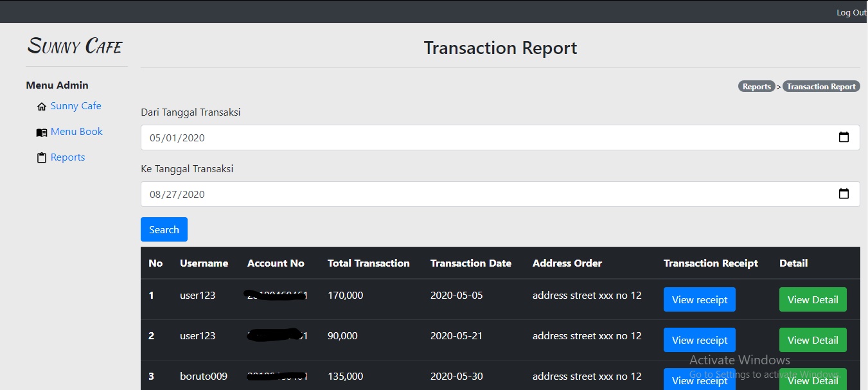View Detail for the 170,000 transaction
The height and width of the screenshot is (390, 868).
click(x=812, y=299)
